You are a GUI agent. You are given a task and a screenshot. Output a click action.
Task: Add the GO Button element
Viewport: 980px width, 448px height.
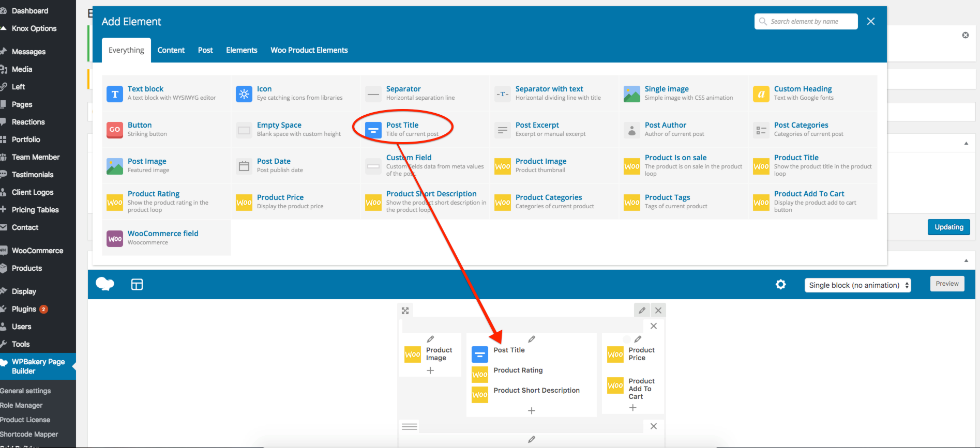pyautogui.click(x=166, y=130)
